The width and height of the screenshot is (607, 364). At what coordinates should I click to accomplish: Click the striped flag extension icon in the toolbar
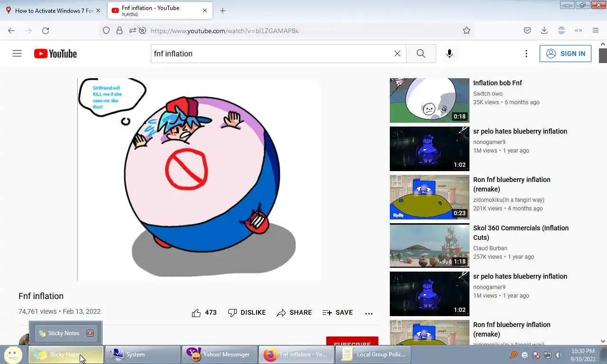pos(561,31)
